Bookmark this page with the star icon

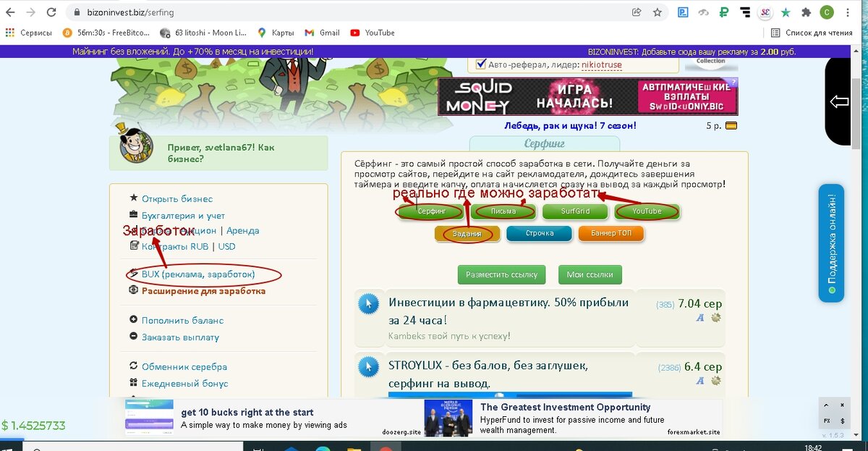pos(657,12)
